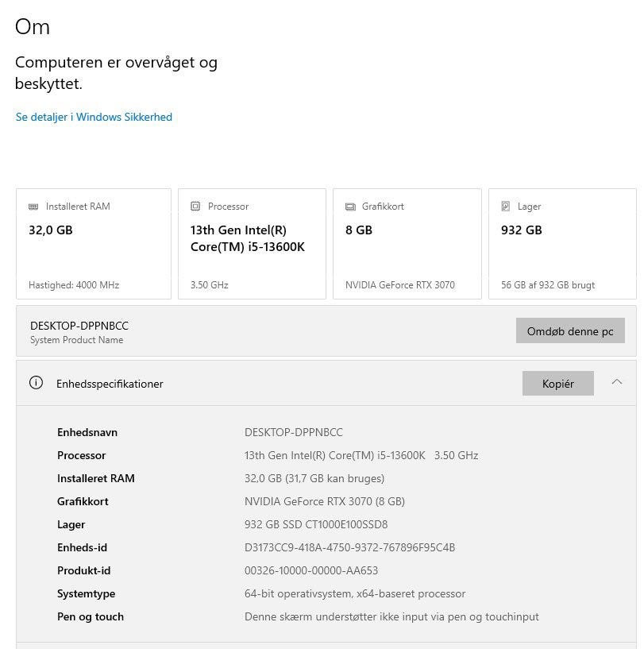
Task: Click the Grafikkort display icon
Action: pyautogui.click(x=350, y=207)
